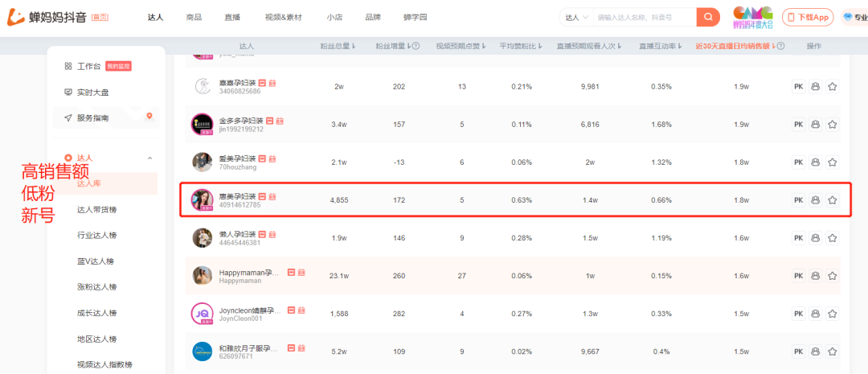Open the 达人 search type dropdown
Screen dimensions: 868x374
click(577, 18)
